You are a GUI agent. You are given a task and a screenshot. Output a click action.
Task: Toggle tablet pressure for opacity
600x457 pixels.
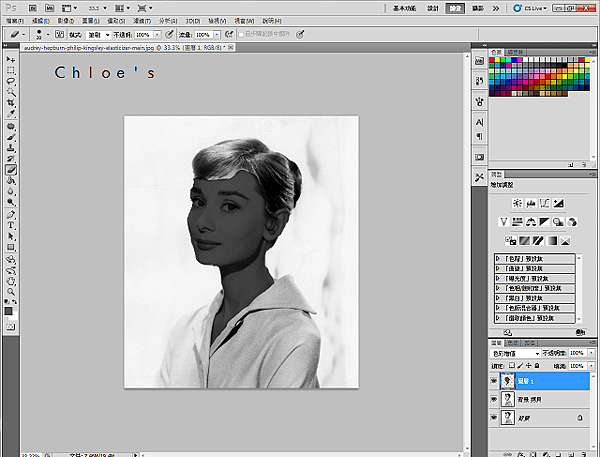[169, 34]
